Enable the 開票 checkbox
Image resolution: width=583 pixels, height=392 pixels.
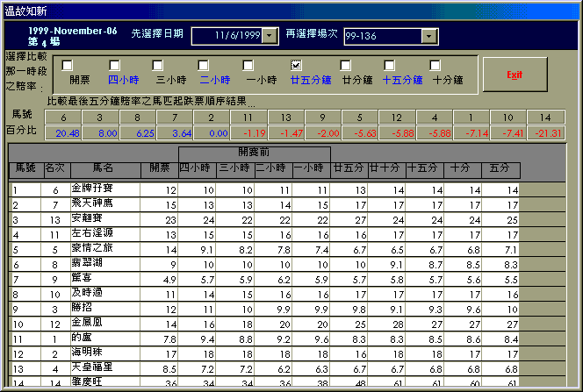point(68,65)
